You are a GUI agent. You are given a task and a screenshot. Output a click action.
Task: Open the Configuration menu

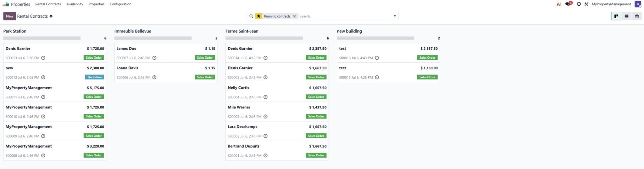tap(120, 4)
